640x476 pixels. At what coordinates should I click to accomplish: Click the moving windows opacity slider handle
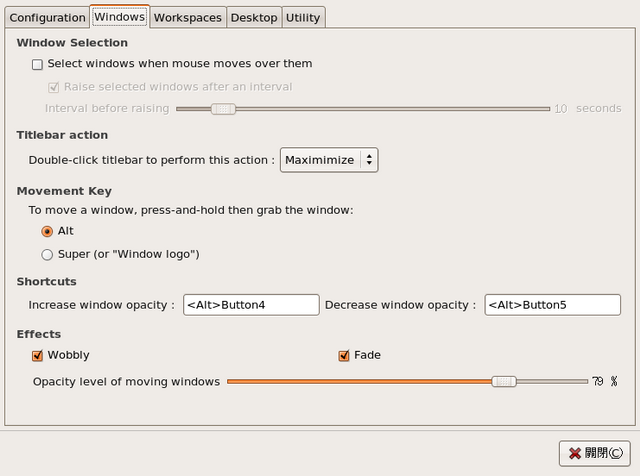pos(504,382)
